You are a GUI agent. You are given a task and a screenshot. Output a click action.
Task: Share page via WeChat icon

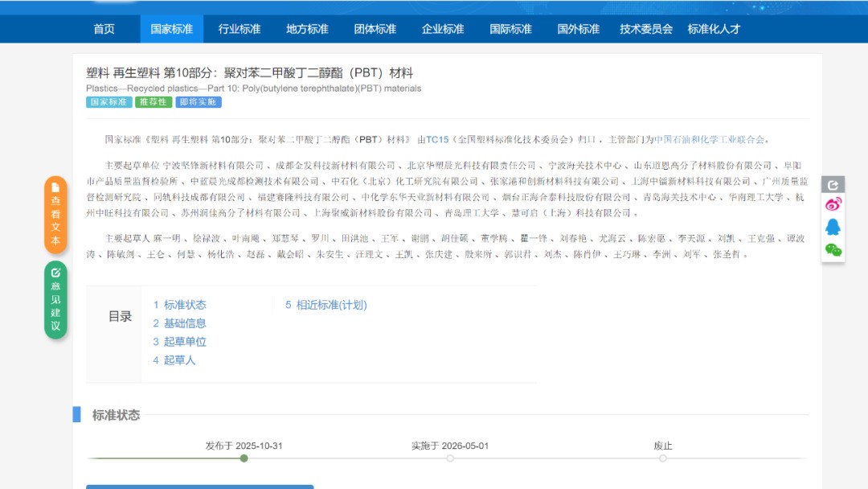point(833,250)
